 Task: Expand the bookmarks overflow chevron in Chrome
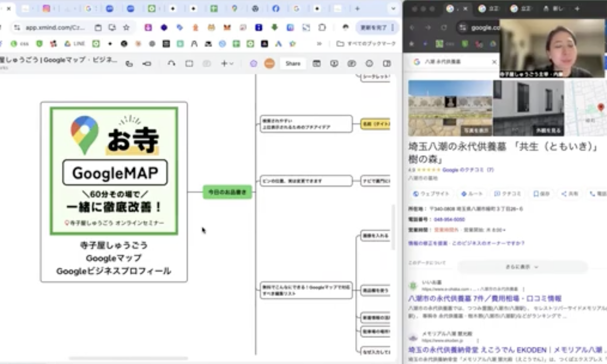[319, 43]
